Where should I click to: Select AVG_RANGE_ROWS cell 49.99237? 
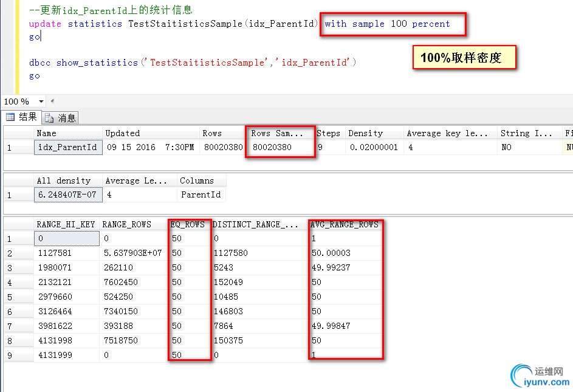click(x=345, y=267)
